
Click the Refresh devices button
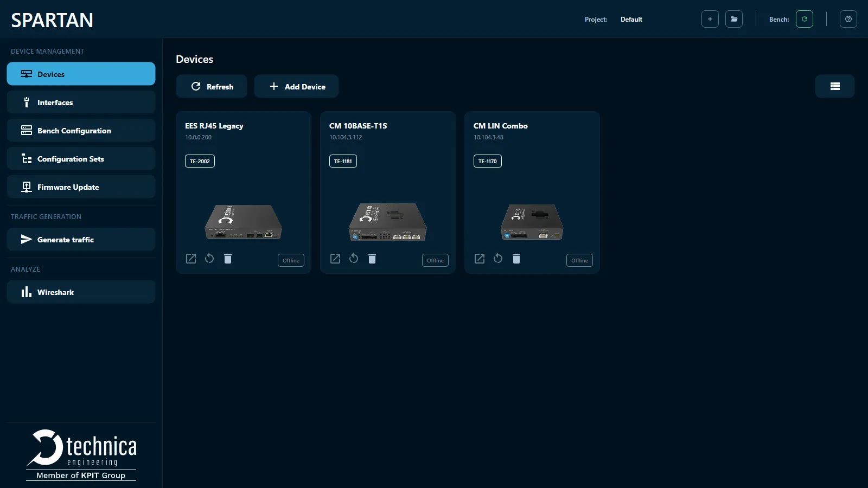coord(212,86)
